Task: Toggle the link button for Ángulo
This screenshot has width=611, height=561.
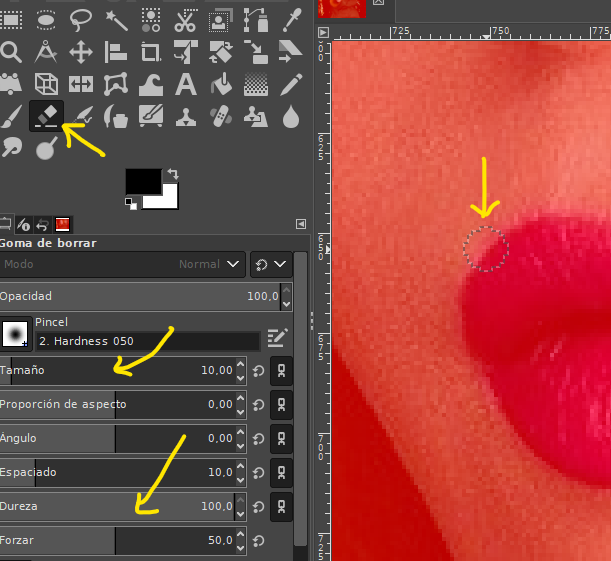Action: [281, 438]
